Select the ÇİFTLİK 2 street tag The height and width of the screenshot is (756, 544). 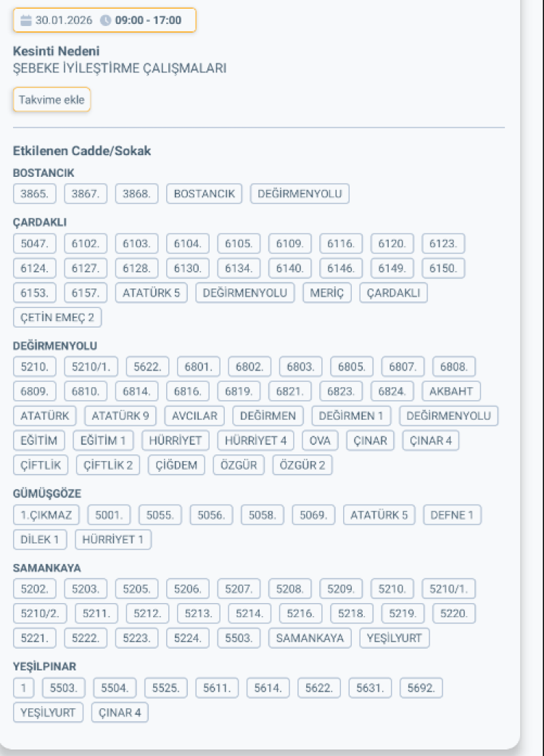pos(108,465)
